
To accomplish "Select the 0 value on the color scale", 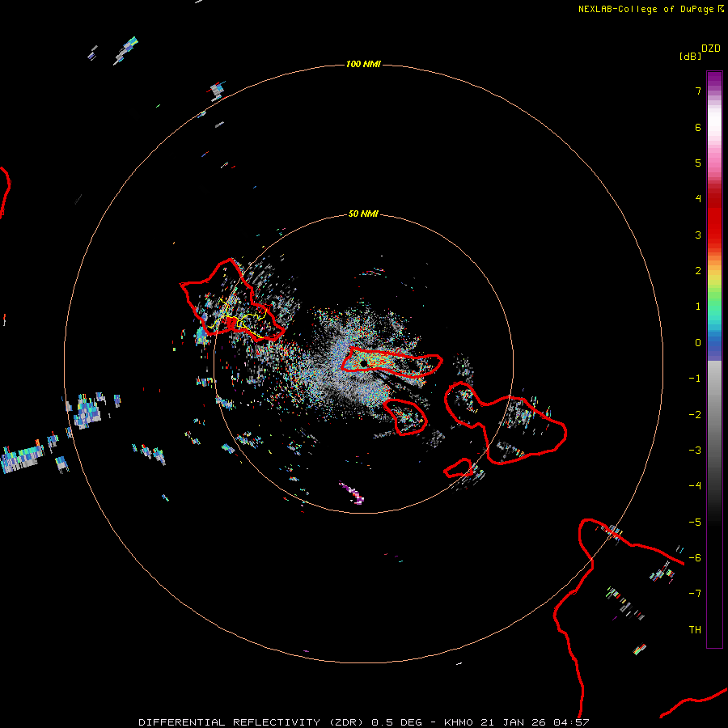I will coord(698,343).
